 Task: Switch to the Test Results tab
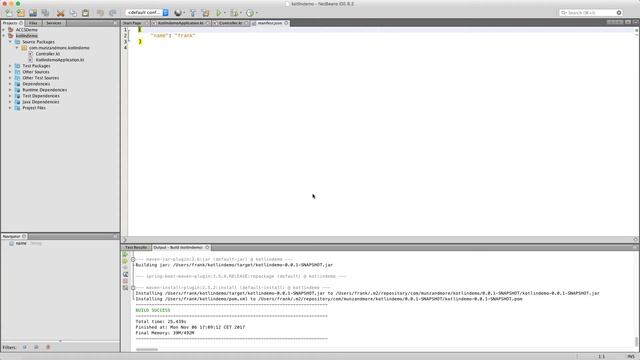tap(136, 247)
